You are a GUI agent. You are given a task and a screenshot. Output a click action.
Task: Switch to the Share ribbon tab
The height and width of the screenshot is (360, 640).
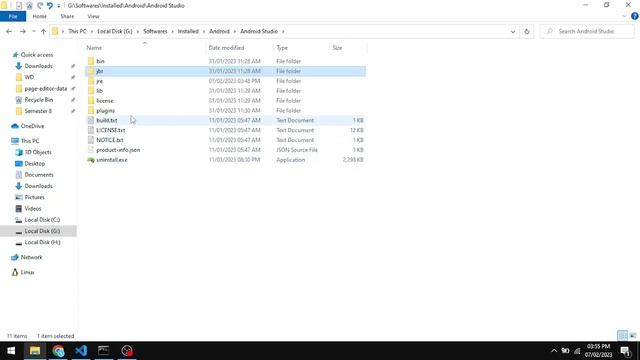pos(67,16)
